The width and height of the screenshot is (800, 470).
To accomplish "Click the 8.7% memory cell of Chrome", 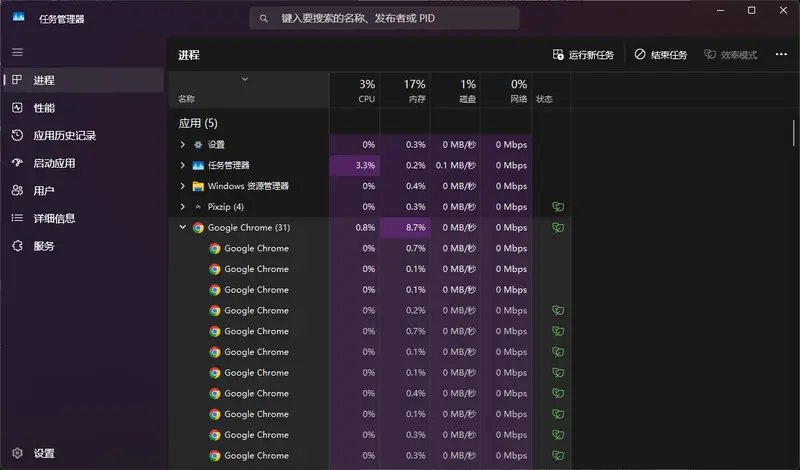I will click(x=405, y=228).
